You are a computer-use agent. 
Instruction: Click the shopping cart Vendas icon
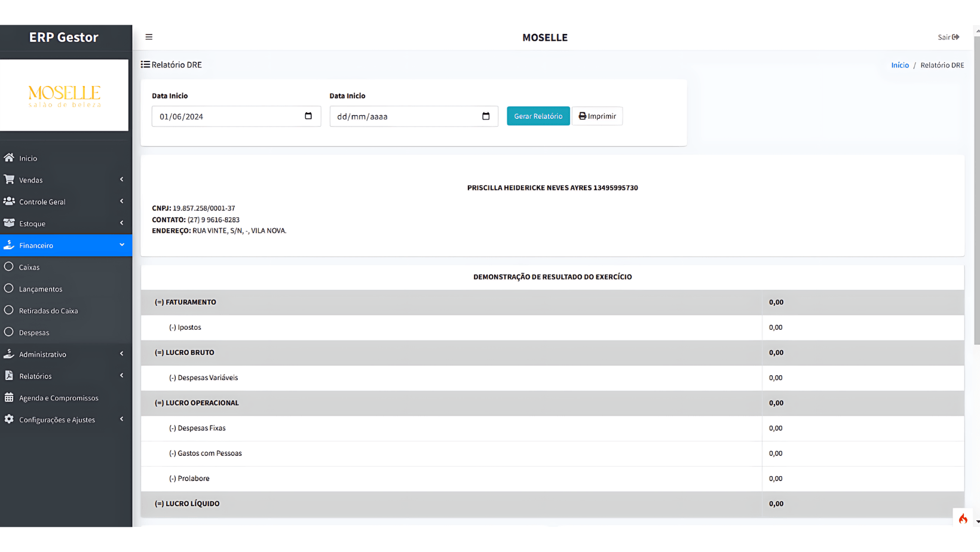point(9,179)
